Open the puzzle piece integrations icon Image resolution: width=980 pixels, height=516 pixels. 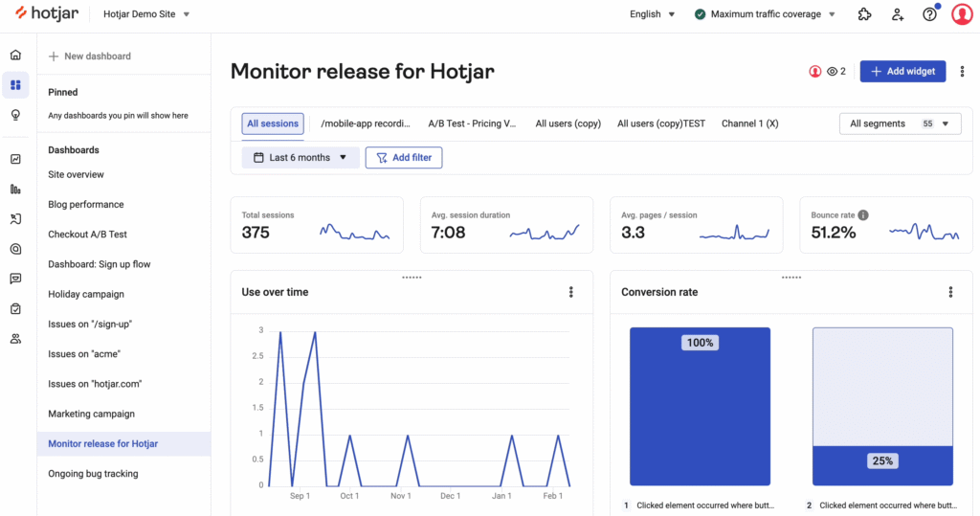865,14
